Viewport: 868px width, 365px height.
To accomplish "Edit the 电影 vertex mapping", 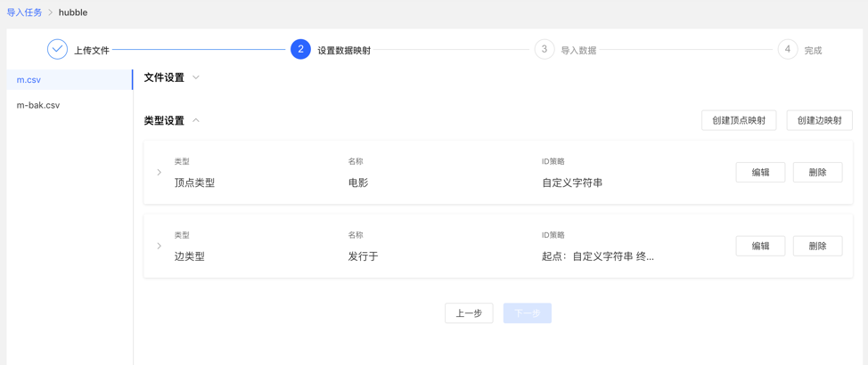I will [x=760, y=173].
